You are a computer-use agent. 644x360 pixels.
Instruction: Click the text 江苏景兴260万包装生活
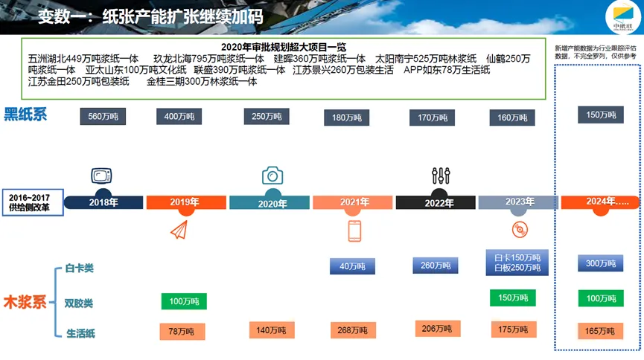[343, 70]
